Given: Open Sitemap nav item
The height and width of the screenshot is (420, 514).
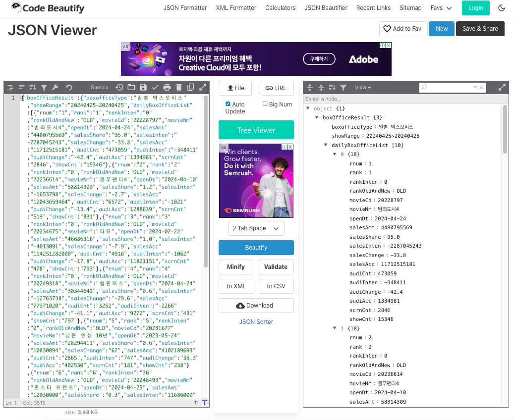Looking at the screenshot, I should (410, 8).
